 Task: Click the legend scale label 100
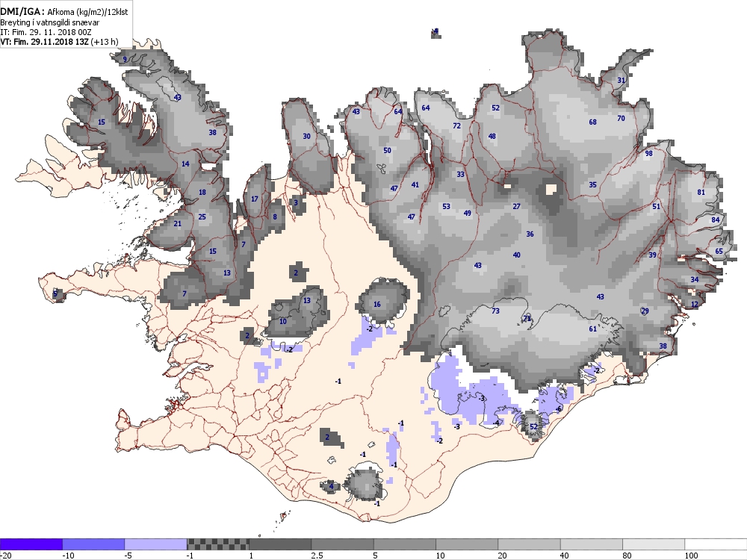pos(691,556)
